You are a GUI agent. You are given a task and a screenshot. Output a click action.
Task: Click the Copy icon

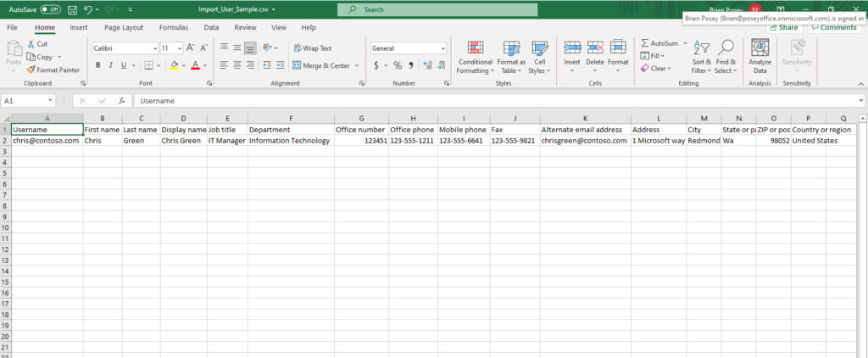tap(31, 57)
